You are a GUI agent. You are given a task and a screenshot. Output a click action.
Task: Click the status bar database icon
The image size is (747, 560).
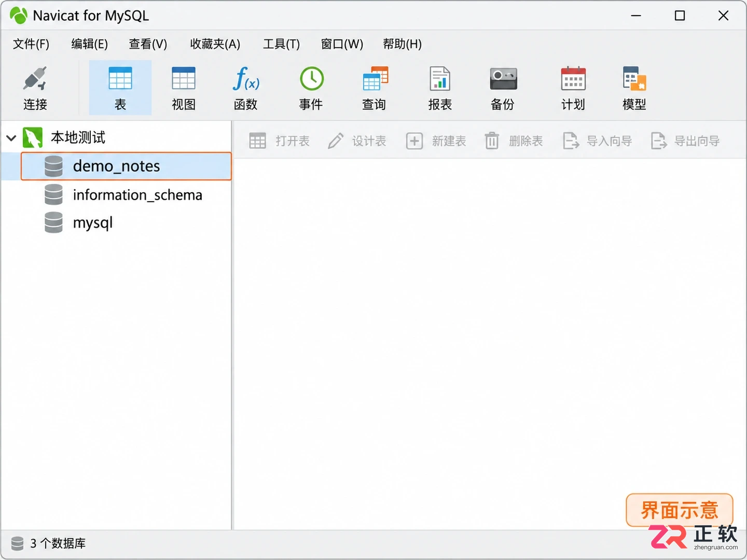(17, 543)
